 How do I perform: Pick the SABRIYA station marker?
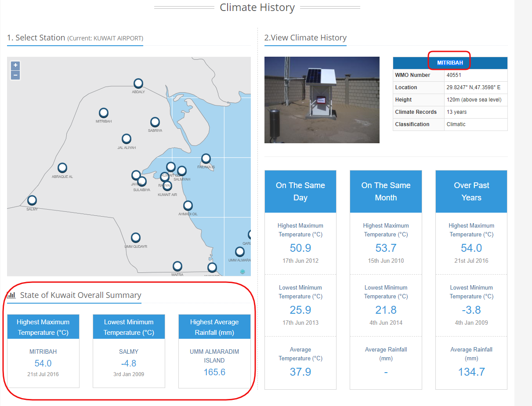pos(155,122)
